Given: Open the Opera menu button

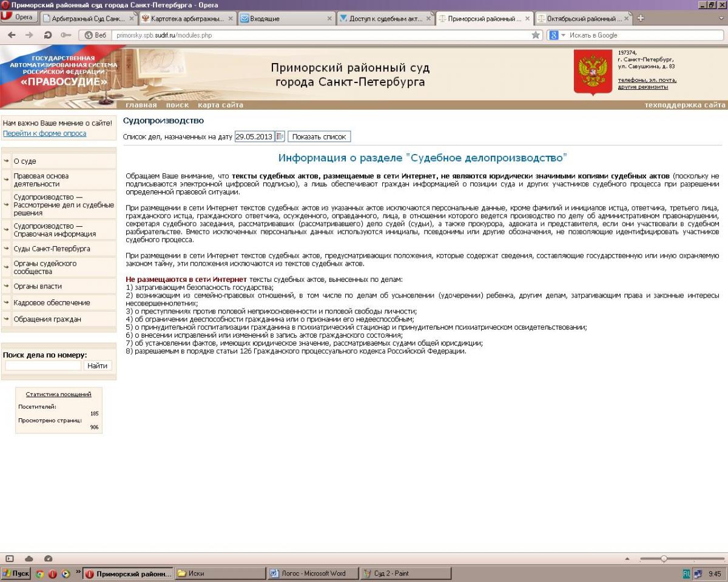Looking at the screenshot, I should click(x=18, y=18).
